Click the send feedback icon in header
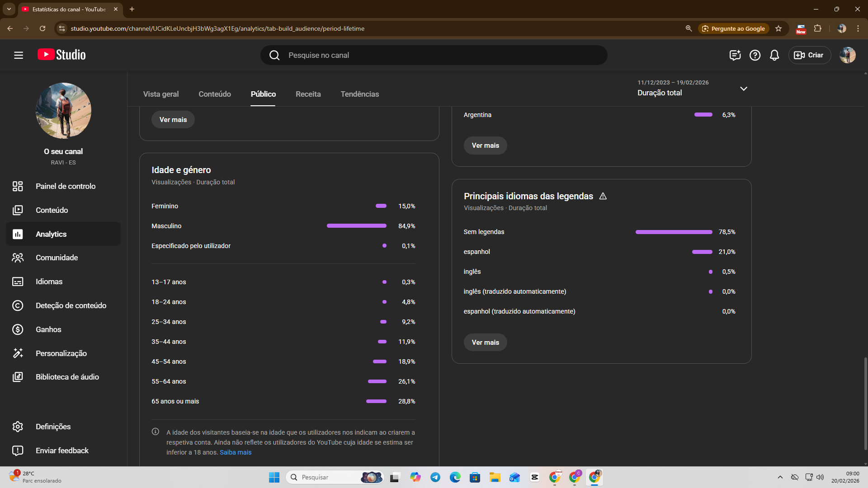 point(735,55)
